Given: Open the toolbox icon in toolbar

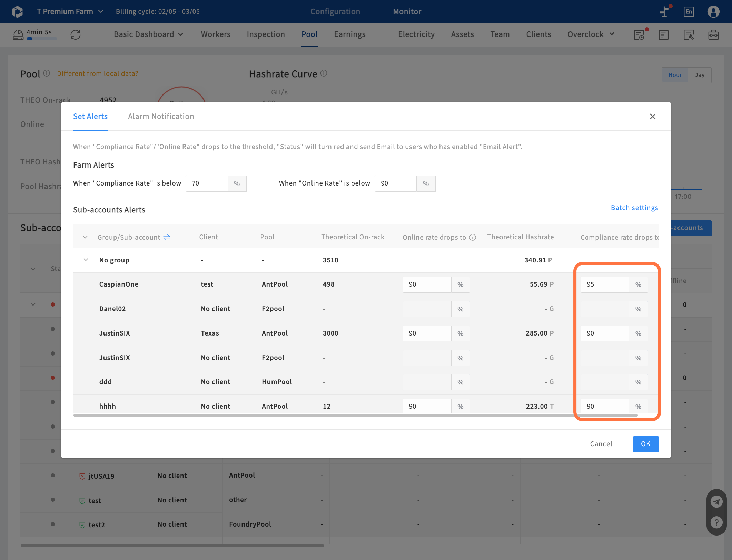Looking at the screenshot, I should click(x=713, y=34).
